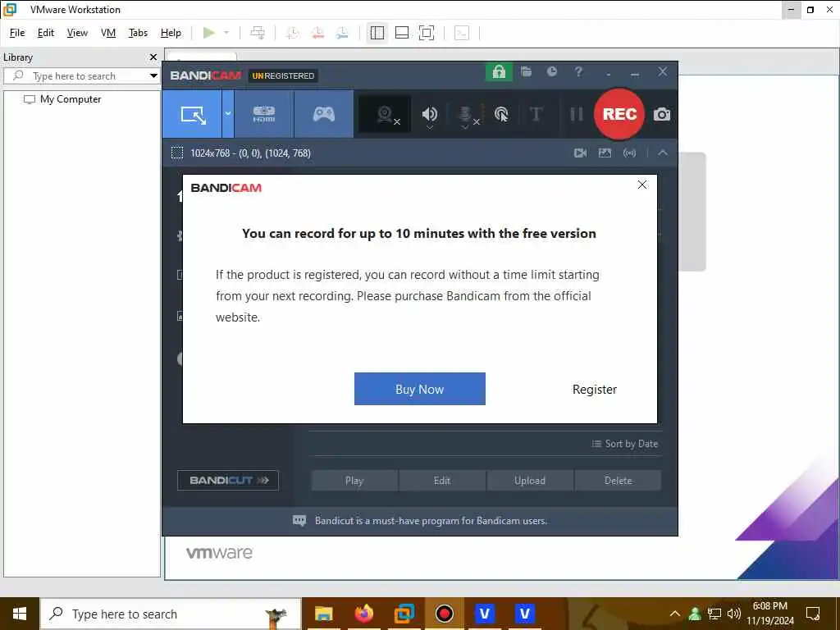Open the Windows Start menu

(x=20, y=614)
